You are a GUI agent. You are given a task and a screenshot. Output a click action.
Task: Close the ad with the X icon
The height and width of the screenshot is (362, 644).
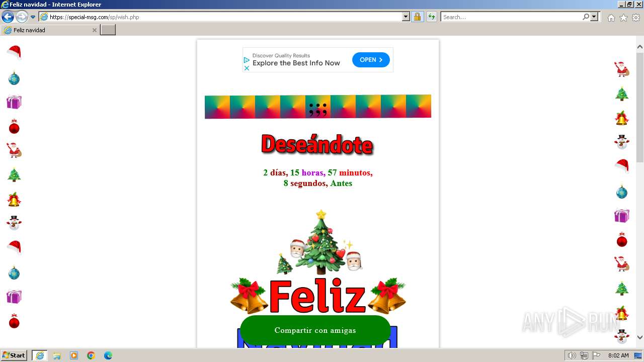pos(247,68)
